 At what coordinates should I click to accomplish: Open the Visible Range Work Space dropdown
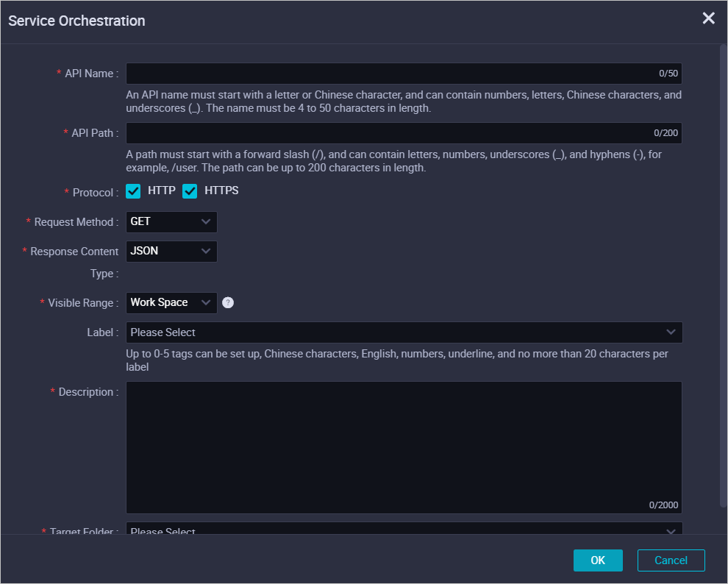point(171,303)
